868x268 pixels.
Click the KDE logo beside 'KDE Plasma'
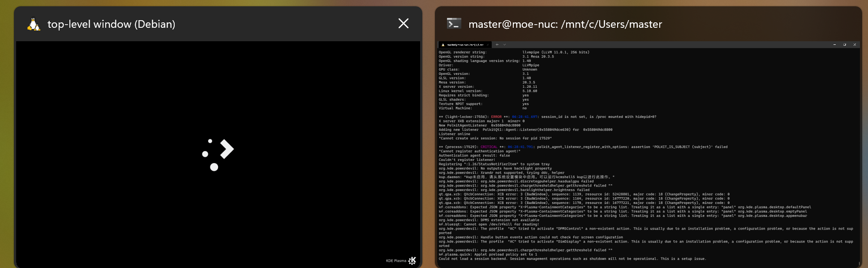tap(413, 260)
